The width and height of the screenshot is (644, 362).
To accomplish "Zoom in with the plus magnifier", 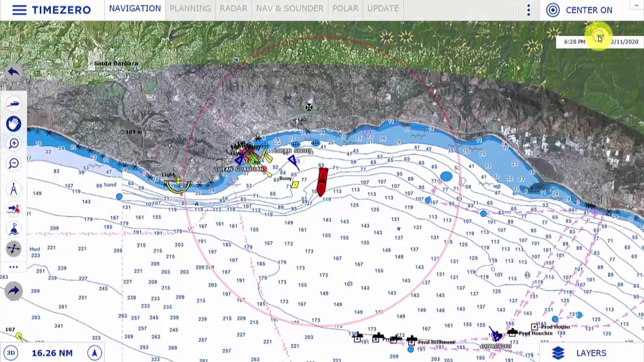I will tap(14, 144).
